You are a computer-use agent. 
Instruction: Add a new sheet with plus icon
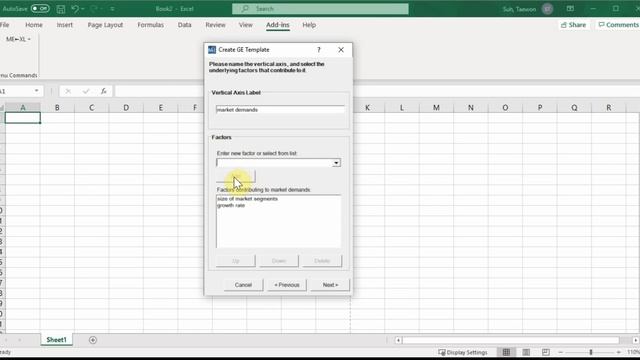[93, 340]
